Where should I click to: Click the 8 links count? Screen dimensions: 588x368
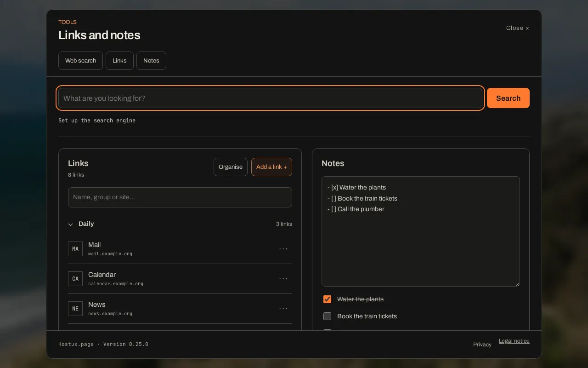[x=76, y=175]
